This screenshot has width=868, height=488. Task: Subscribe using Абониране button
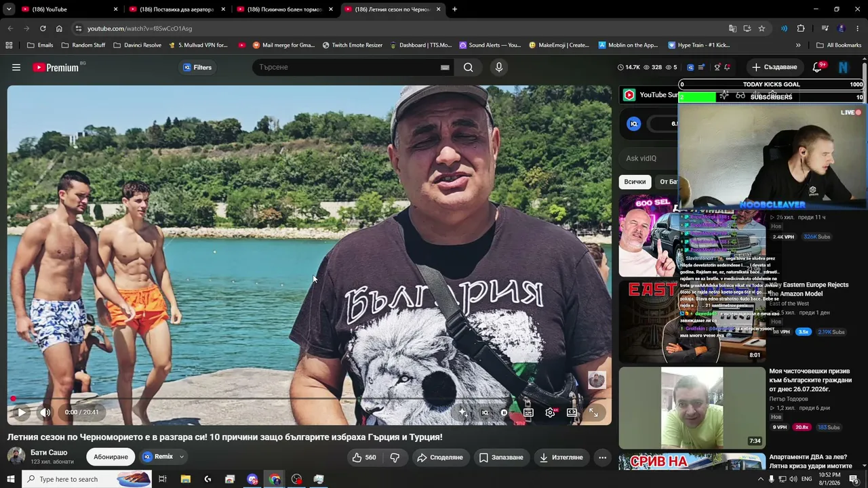(111, 457)
